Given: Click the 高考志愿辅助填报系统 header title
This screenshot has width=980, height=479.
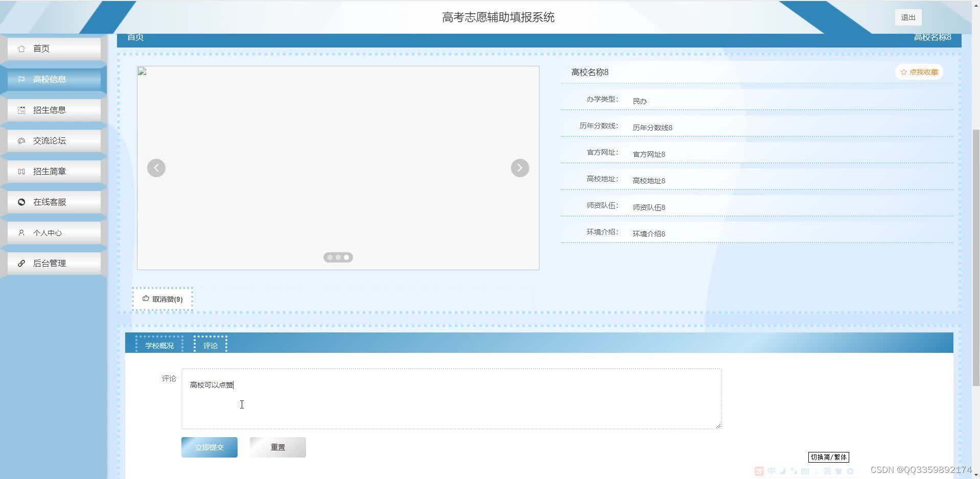Looking at the screenshot, I should click(498, 17).
